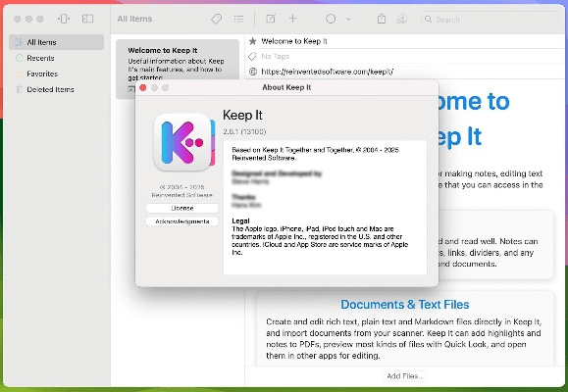The image size is (568, 392).
Task: Click the globe icon beside the URL
Action: tap(253, 72)
